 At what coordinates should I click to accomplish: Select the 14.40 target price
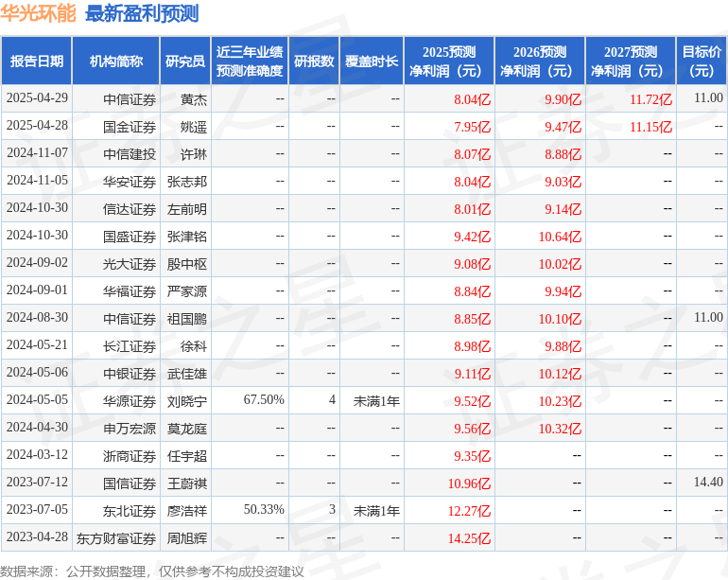(708, 482)
